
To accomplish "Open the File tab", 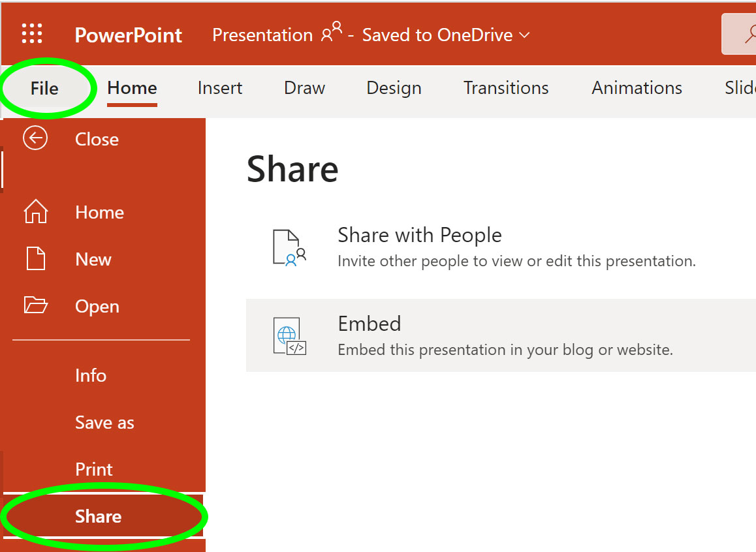I will 44,88.
